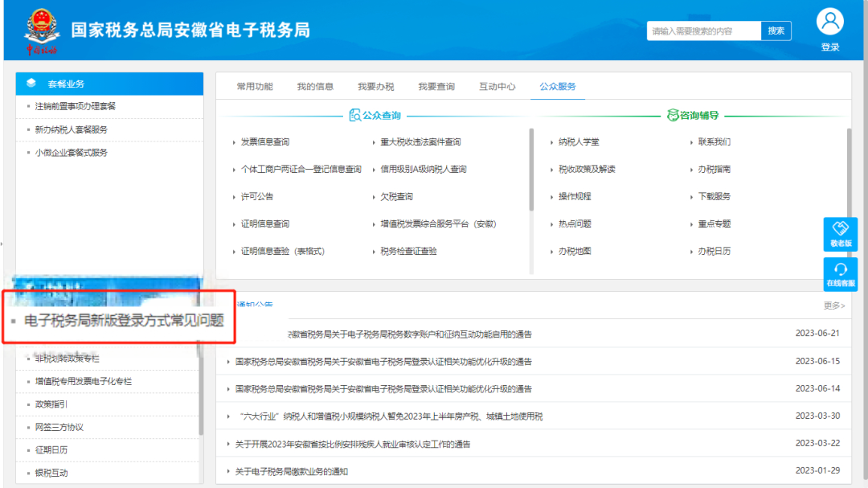Click the national tax emblem logo

[42, 31]
